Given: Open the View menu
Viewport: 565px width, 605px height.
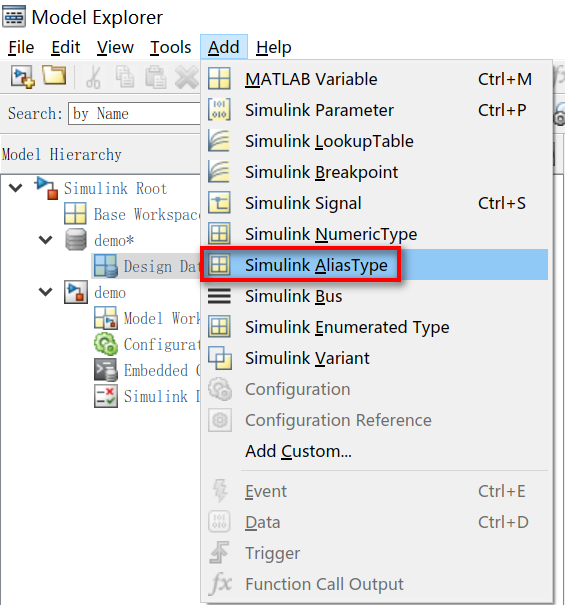Looking at the screenshot, I should pos(115,47).
